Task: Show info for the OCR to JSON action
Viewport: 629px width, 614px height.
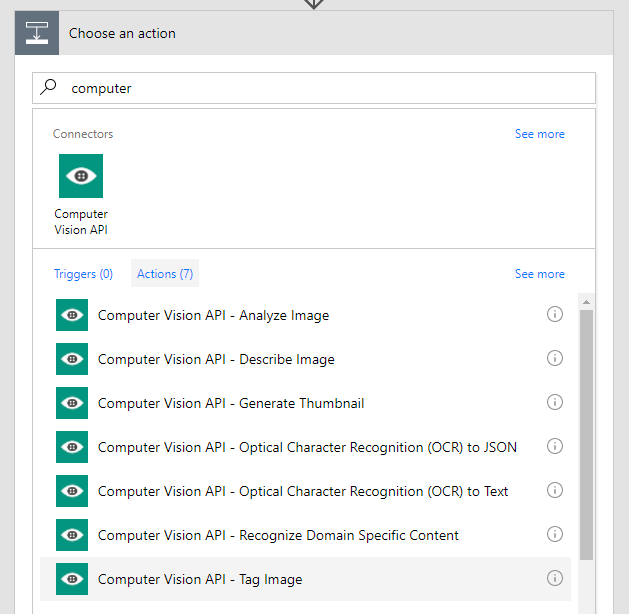Action: [555, 446]
